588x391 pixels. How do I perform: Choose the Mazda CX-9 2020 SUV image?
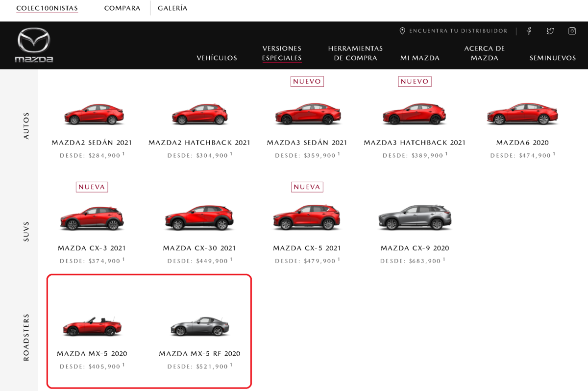(x=415, y=218)
